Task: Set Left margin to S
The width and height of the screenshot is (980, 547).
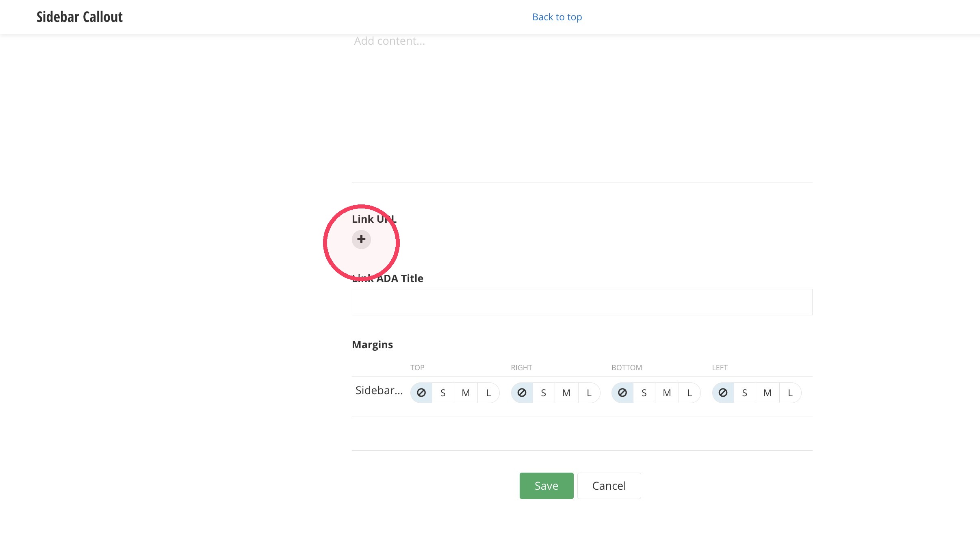Action: coord(745,393)
